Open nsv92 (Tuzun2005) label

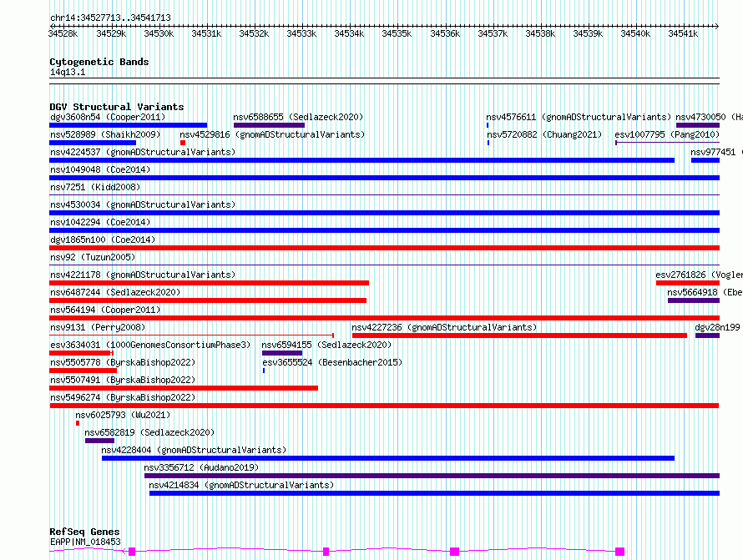[x=93, y=257]
